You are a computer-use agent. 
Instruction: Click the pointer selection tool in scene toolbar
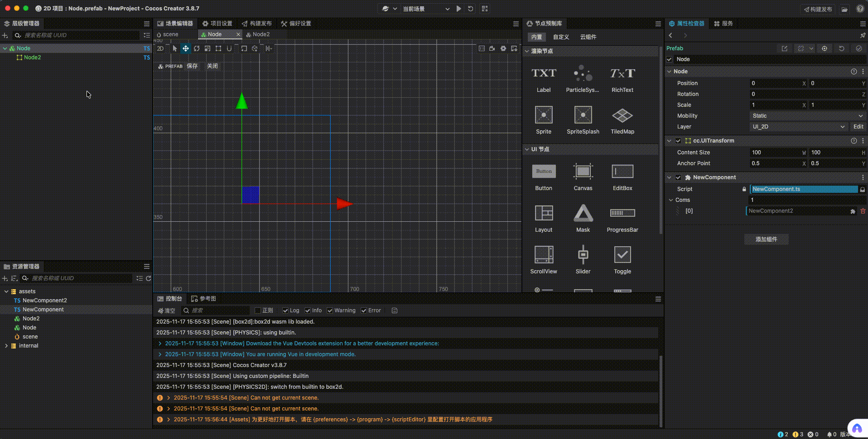click(x=175, y=48)
